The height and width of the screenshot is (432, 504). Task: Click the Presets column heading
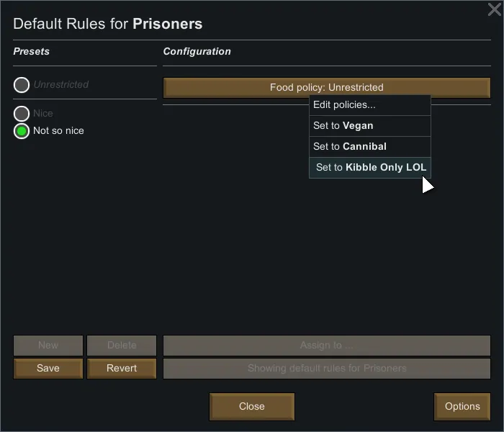(32, 52)
